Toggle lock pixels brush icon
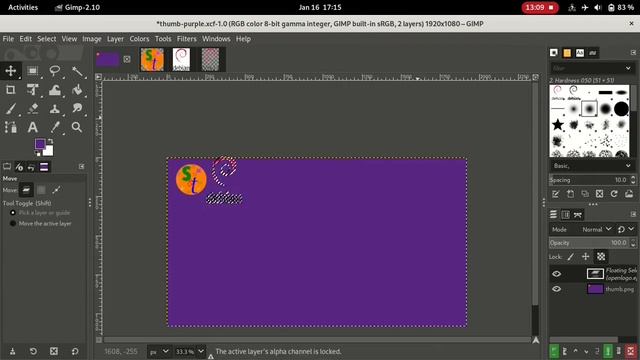 click(571, 256)
